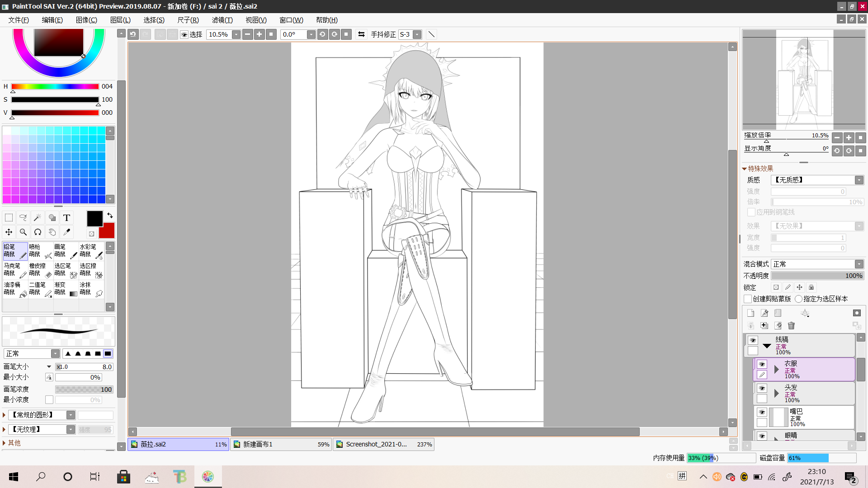Open the 滤镜 menu
This screenshot has height=488, width=868.
tap(222, 20)
